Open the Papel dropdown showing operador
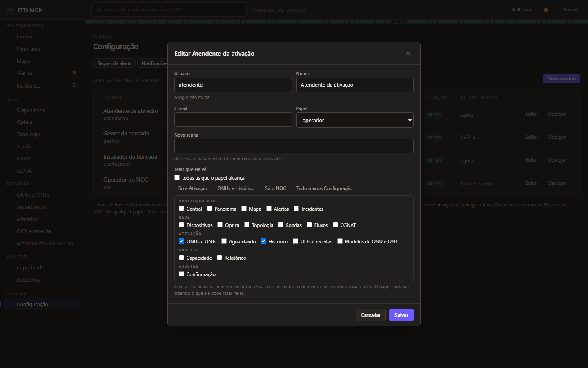Viewport: 588px width, 368px height. point(355,120)
